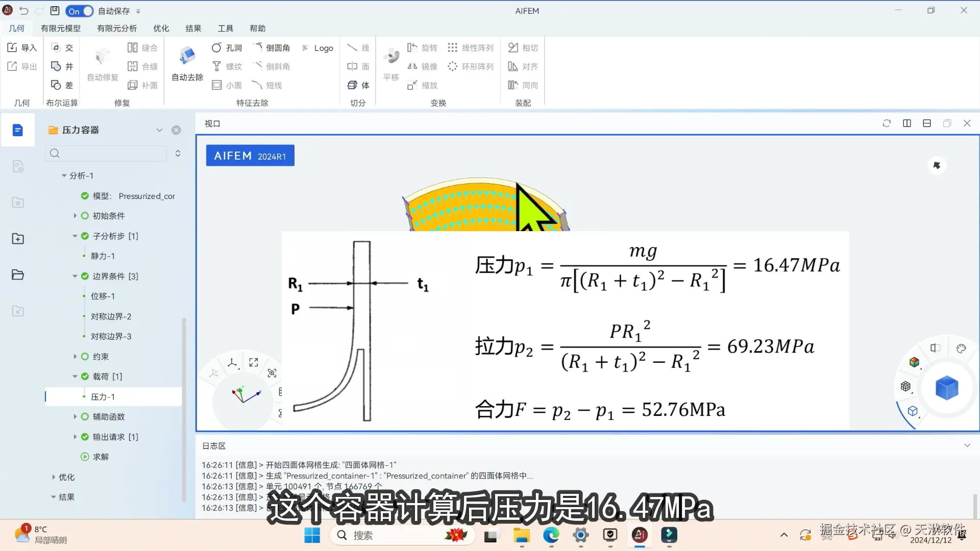Open the 压力容器 project dropdown chevron

point(159,130)
